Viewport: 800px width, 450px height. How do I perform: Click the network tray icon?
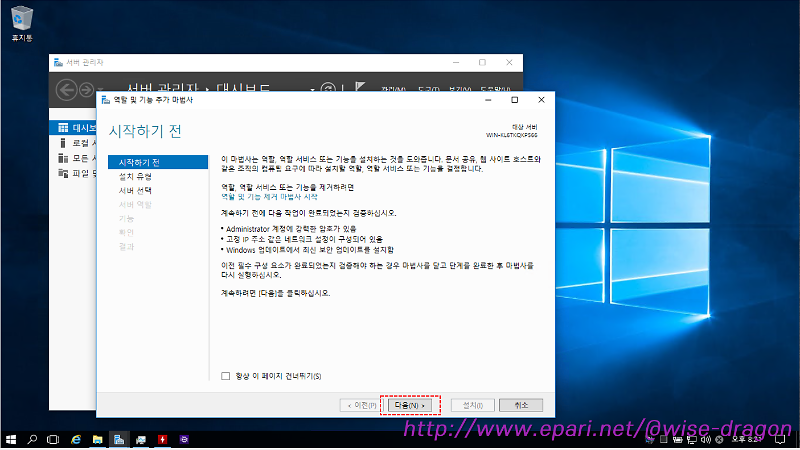(692, 439)
